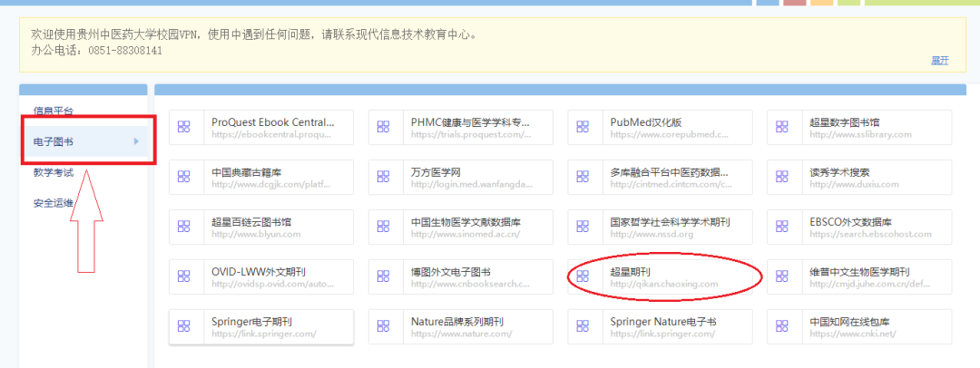The image size is (980, 368).
Task: Open 读秀学术搜索 resource
Action: click(x=859, y=178)
